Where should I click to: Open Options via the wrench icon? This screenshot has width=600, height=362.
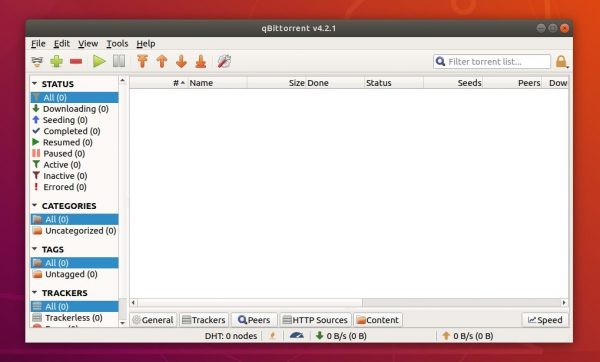pyautogui.click(x=224, y=61)
